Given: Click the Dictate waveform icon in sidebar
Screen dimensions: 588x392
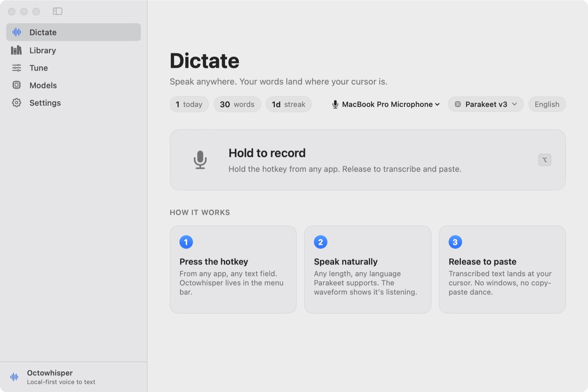Looking at the screenshot, I should (17, 32).
